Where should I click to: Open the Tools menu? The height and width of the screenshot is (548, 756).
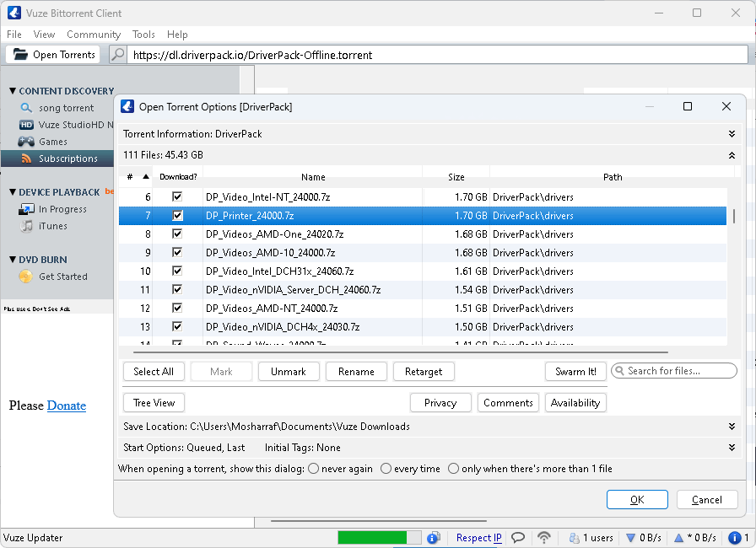point(143,35)
